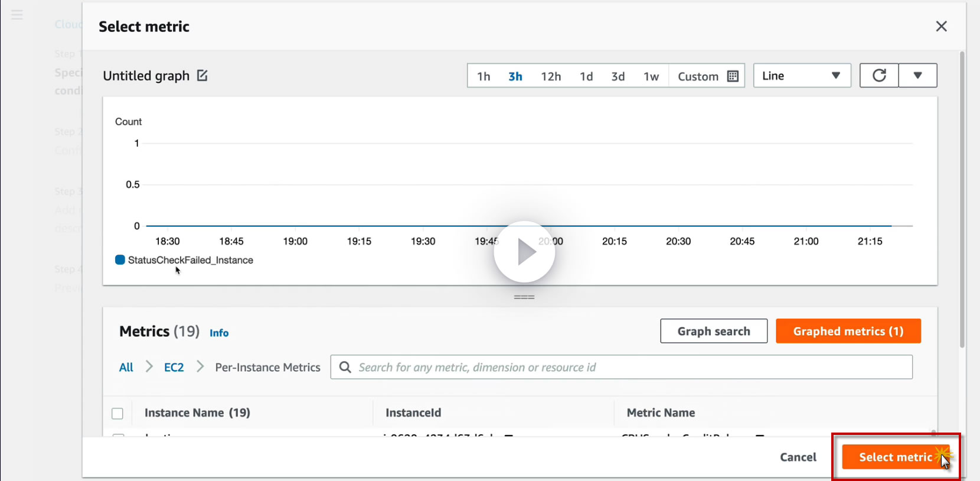Refresh the graph with the reload icon
This screenshot has height=481, width=980.
(x=879, y=76)
